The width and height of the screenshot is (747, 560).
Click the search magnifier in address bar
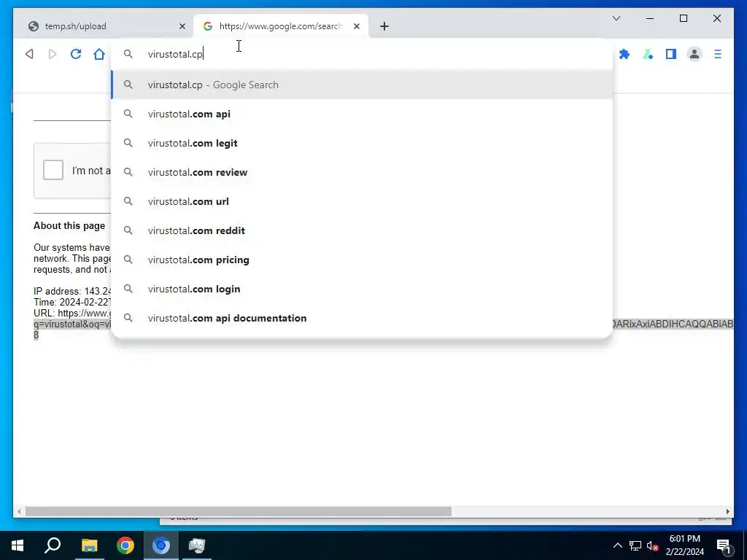[128, 54]
